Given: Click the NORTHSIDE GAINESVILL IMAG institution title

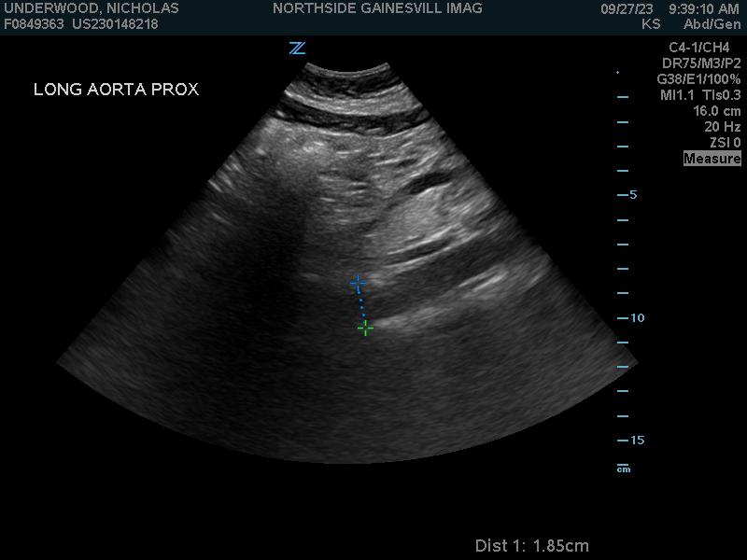Looking at the screenshot, I should pyautogui.click(x=377, y=8).
